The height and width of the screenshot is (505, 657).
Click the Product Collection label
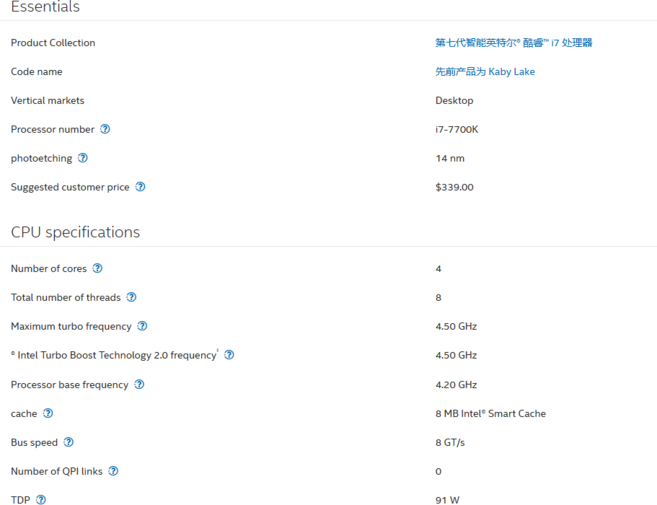53,43
